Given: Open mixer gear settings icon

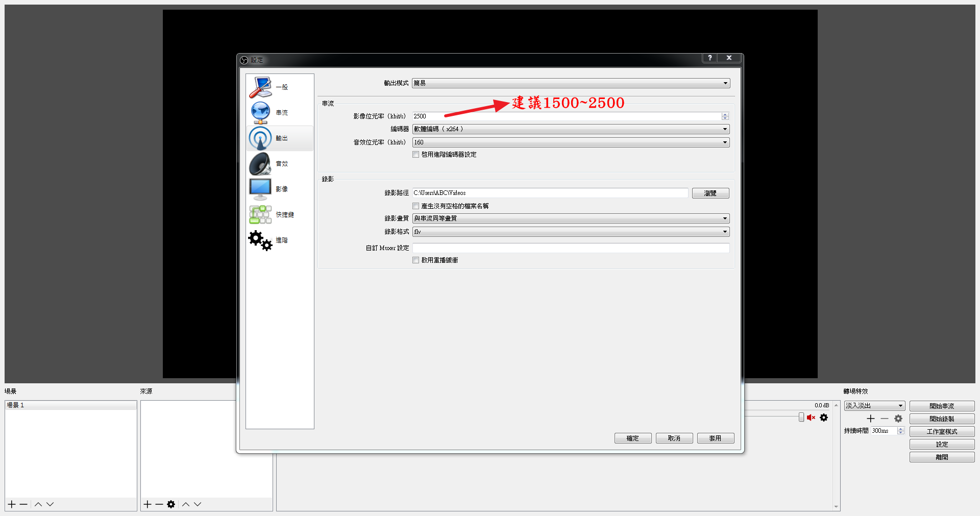Looking at the screenshot, I should [824, 417].
